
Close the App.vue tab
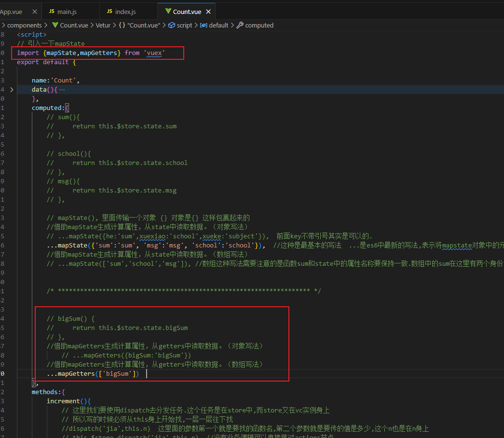pos(35,12)
